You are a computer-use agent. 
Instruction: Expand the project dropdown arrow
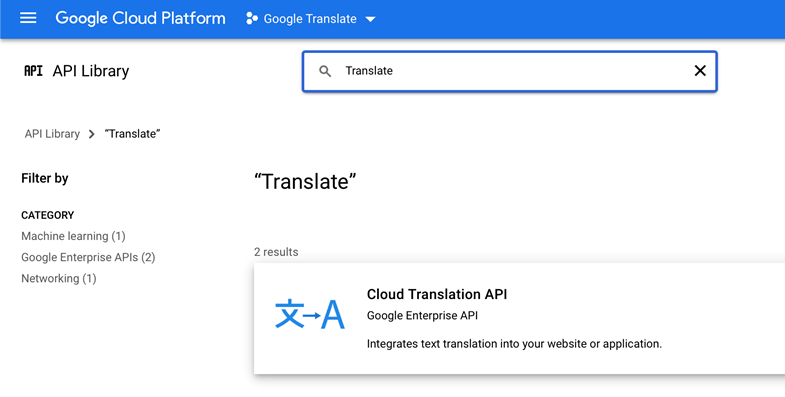click(370, 20)
